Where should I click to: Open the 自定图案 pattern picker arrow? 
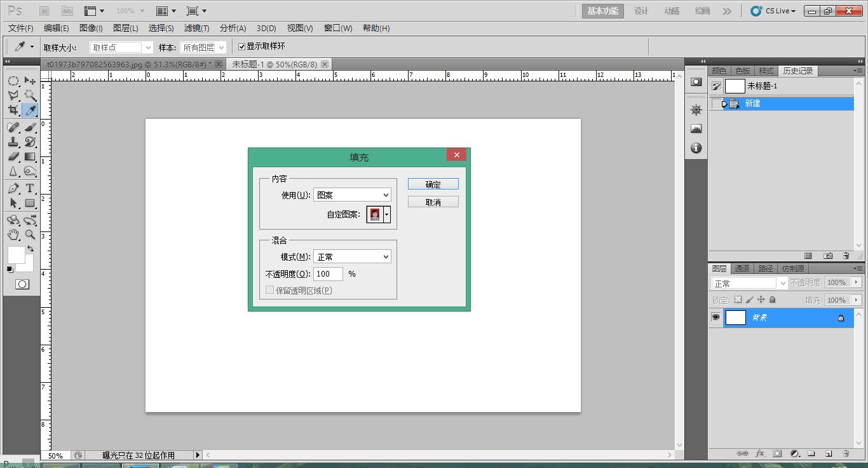coord(386,215)
